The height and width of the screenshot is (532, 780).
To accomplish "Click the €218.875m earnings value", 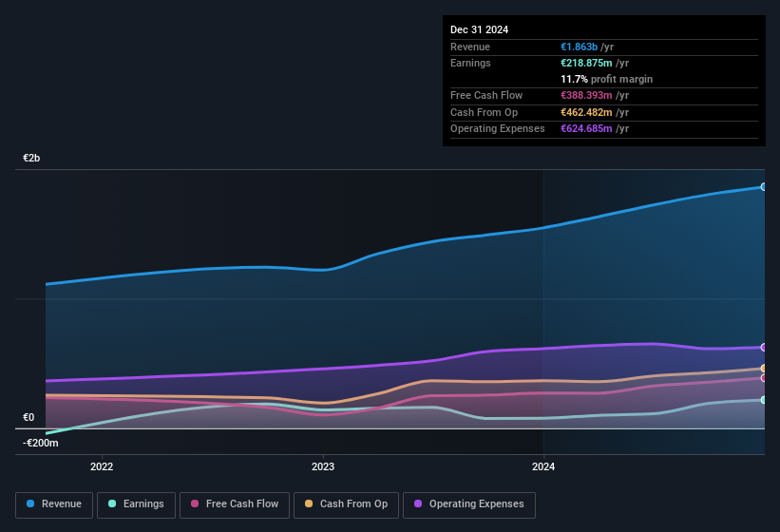I will point(586,63).
